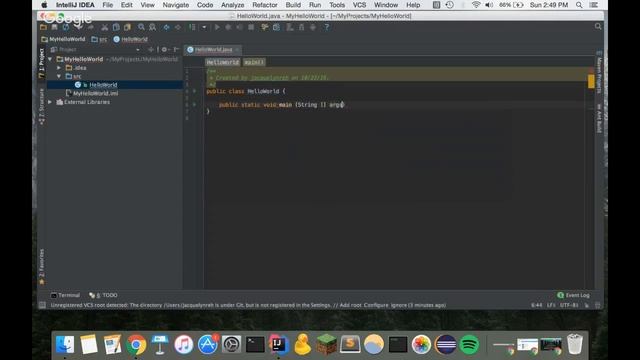The width and height of the screenshot is (640, 360).
Task: Click the read-only lock icon in status bar
Action: coord(587,305)
